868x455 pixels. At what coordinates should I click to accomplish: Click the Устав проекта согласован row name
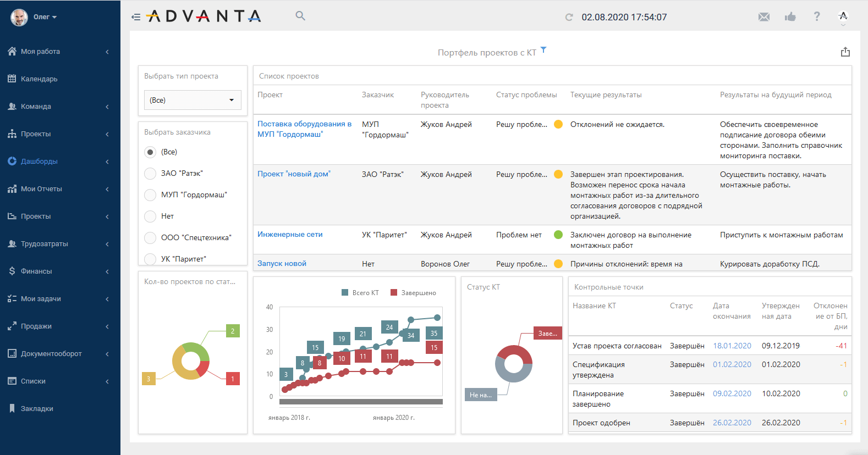[617, 346]
